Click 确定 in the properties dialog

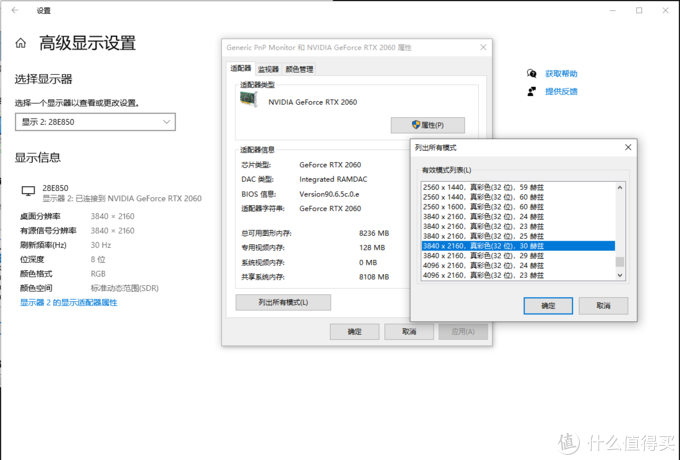click(x=354, y=332)
